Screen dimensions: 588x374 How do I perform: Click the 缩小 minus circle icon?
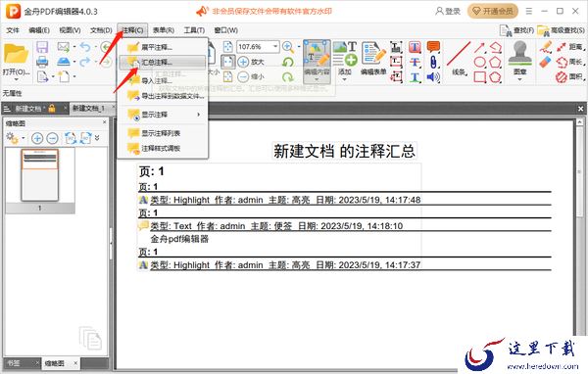pos(243,76)
